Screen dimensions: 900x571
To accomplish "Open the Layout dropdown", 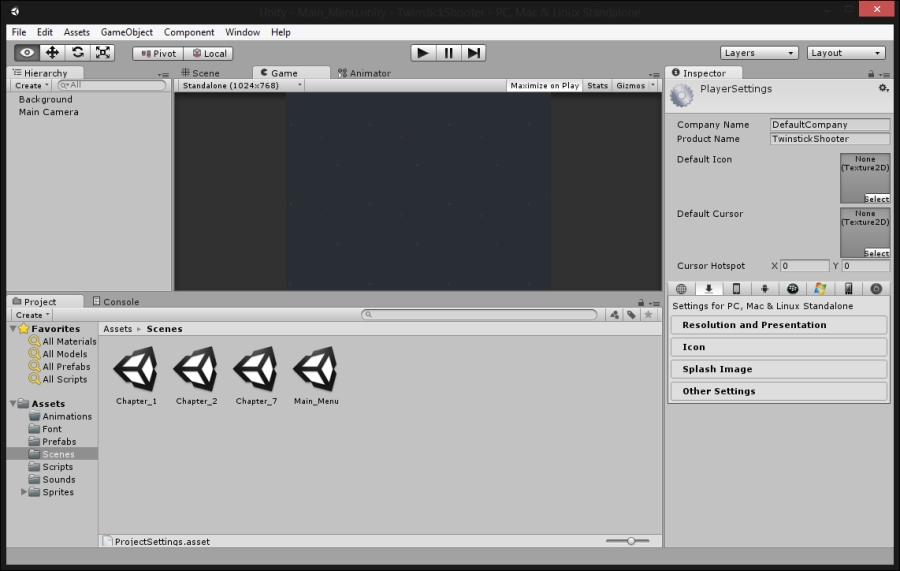I will click(846, 53).
